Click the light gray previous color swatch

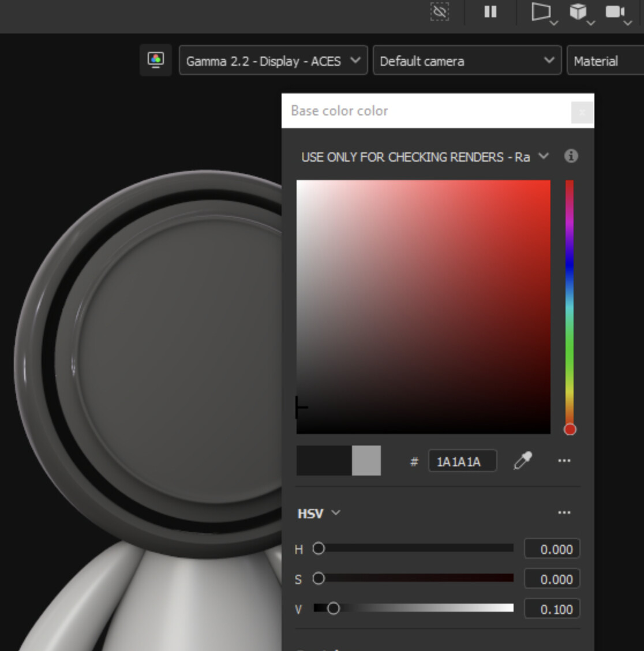click(x=366, y=461)
